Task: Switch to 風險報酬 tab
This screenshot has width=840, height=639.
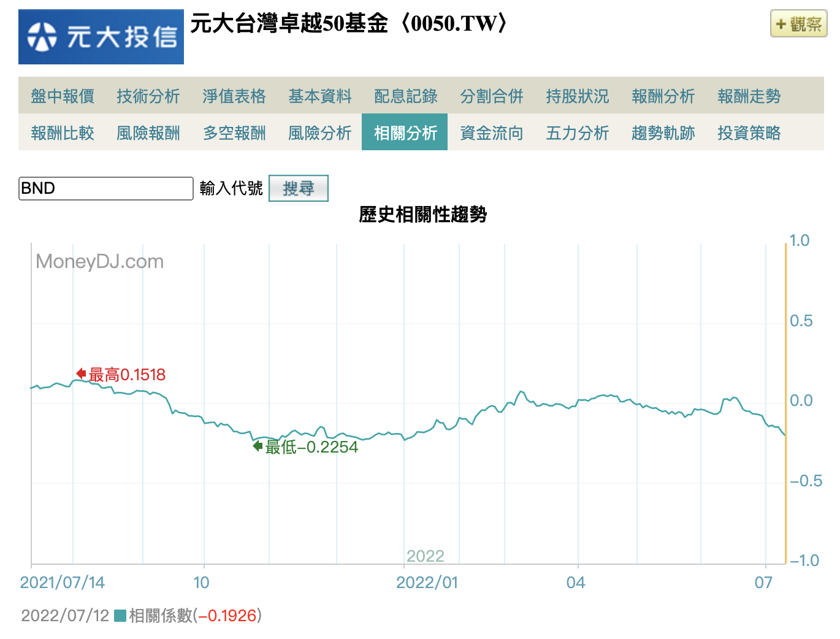Action: [x=148, y=133]
